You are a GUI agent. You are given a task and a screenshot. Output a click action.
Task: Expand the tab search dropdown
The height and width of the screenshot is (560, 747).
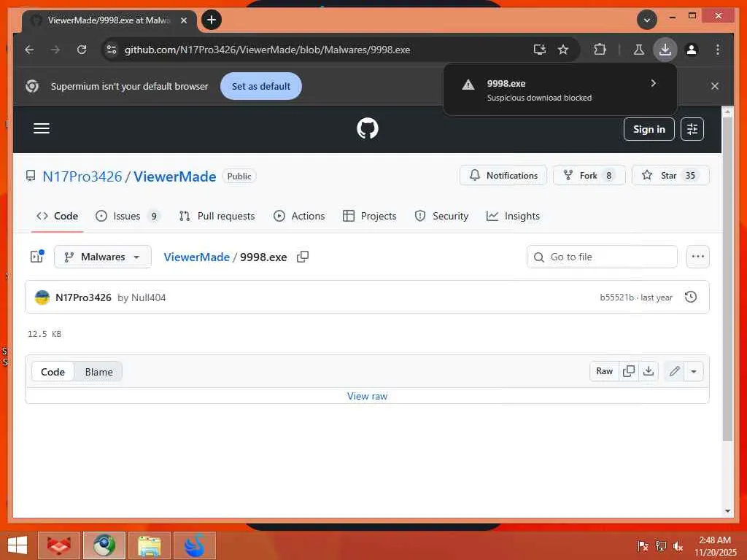pyautogui.click(x=647, y=20)
